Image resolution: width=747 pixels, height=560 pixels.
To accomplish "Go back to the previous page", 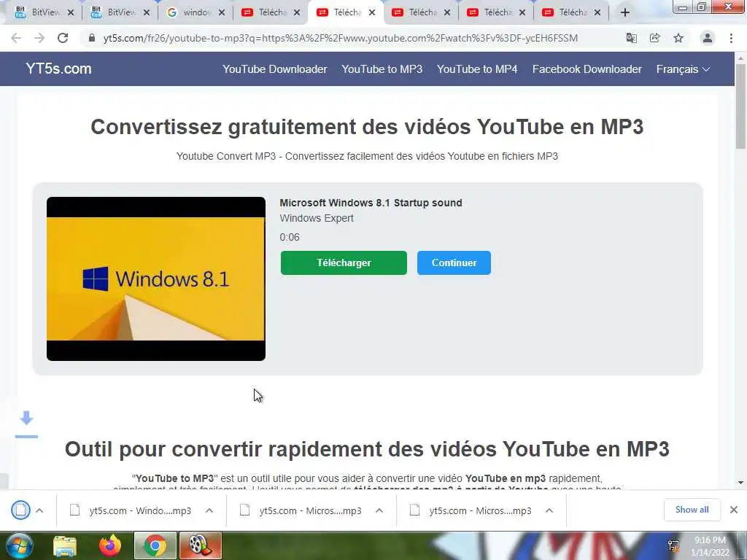I will pyautogui.click(x=16, y=38).
